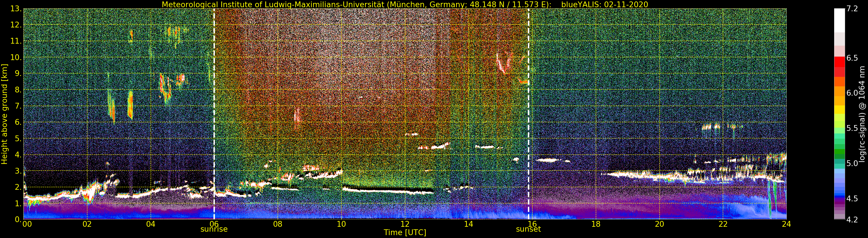Click the "5.5" colorbar tick label
Viewport: 868px width, 238px height.
pos(852,128)
